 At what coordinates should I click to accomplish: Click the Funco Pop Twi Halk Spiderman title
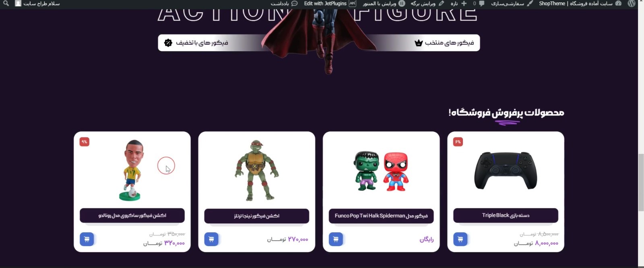381,216
